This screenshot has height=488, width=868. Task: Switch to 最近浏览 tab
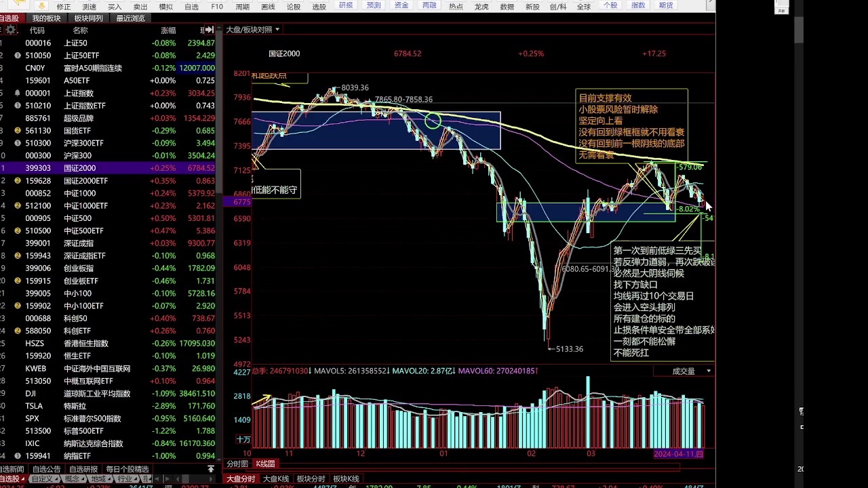131,18
